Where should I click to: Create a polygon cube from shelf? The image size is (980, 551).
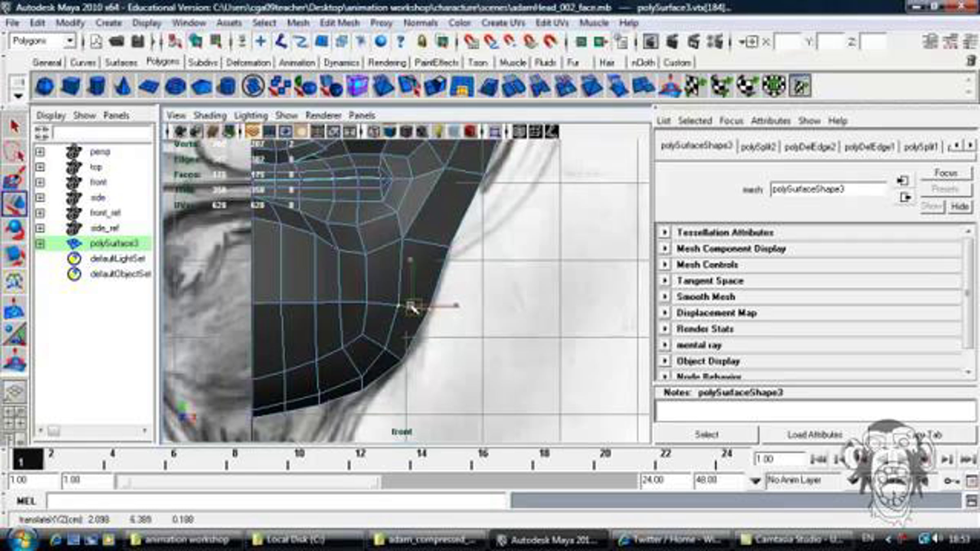(71, 86)
